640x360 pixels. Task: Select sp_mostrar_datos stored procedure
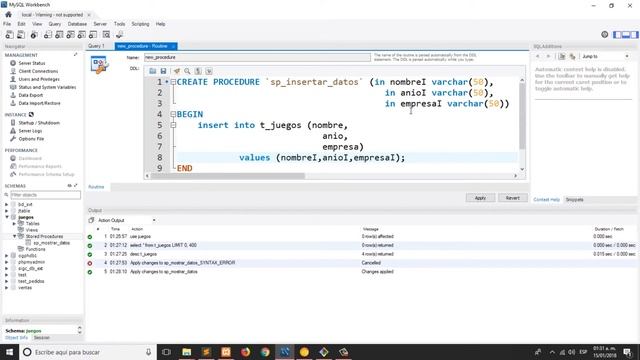(51, 243)
